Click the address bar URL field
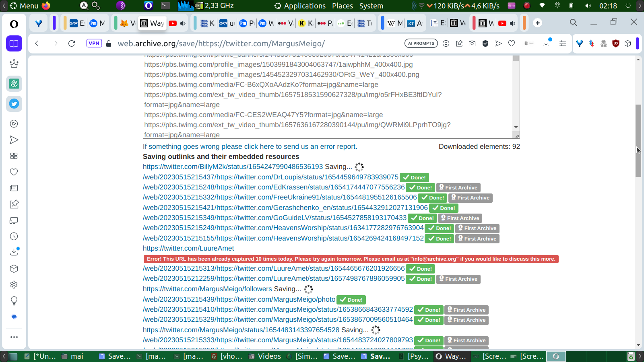This screenshot has height=362, width=644. tap(258, 43)
